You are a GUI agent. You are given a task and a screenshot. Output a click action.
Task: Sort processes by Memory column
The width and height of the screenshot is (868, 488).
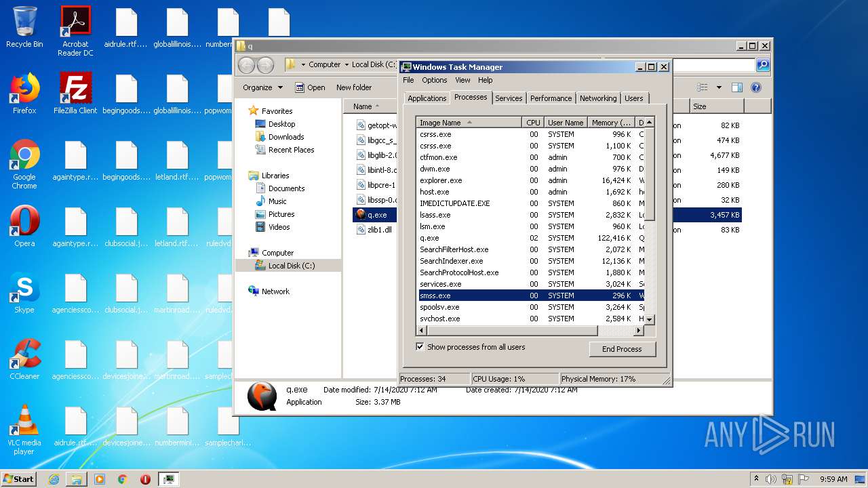click(x=611, y=123)
